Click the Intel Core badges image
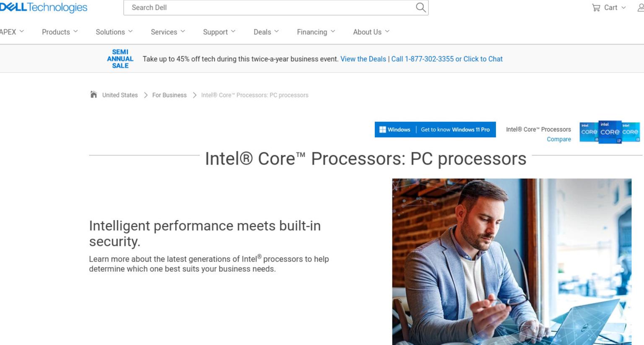This screenshot has width=644, height=345. point(610,132)
